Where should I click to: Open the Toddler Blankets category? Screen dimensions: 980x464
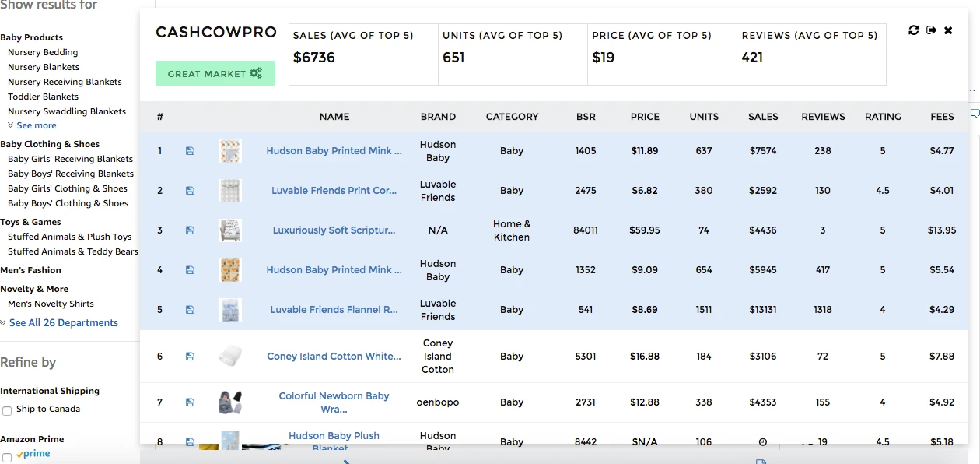click(43, 97)
